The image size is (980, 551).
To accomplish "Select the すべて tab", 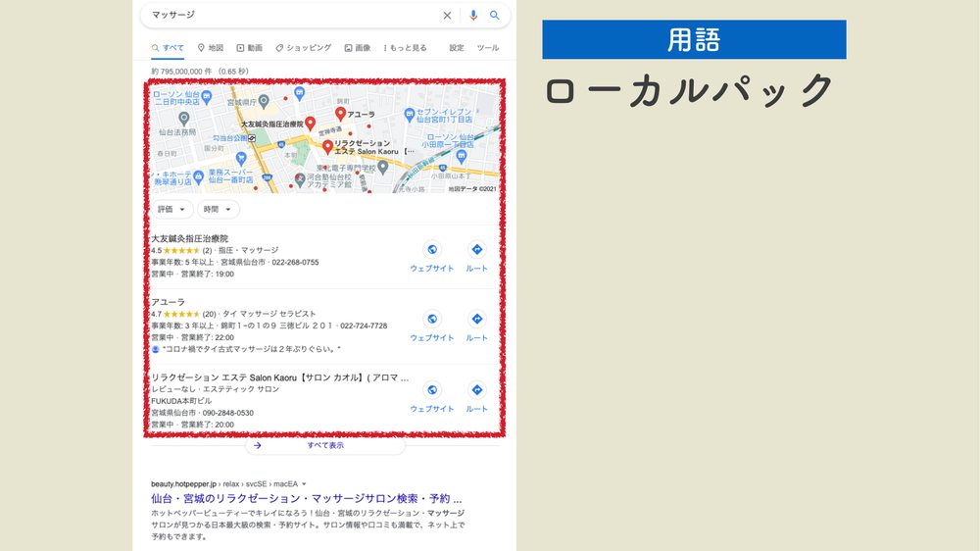I will 168,47.
